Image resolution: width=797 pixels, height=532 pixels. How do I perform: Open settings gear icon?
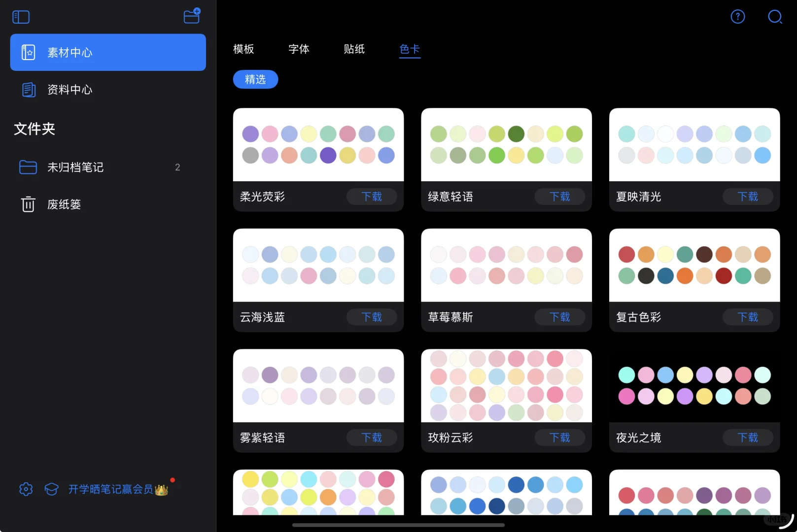coord(26,489)
